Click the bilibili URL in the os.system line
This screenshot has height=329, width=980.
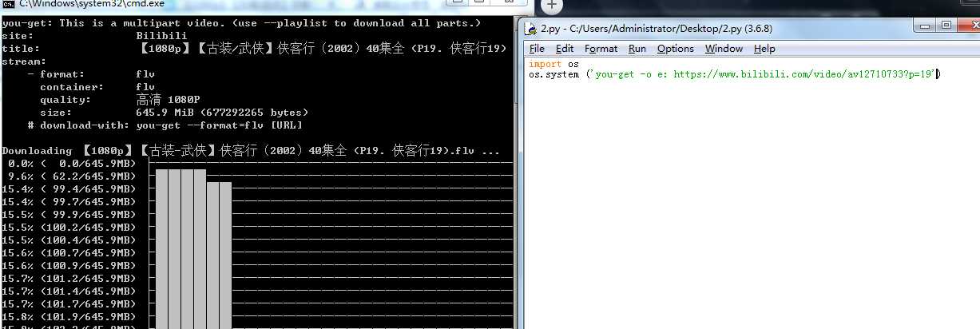[803, 74]
